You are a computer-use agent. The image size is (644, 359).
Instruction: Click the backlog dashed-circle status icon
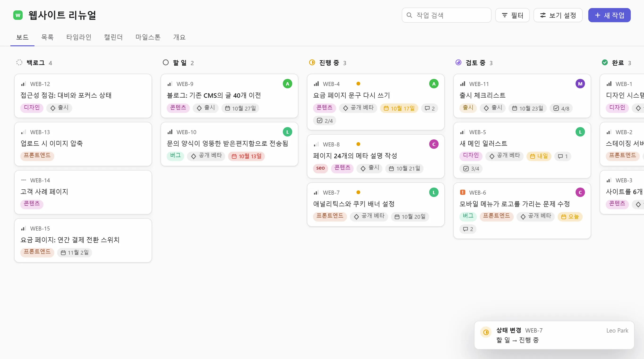tap(19, 62)
